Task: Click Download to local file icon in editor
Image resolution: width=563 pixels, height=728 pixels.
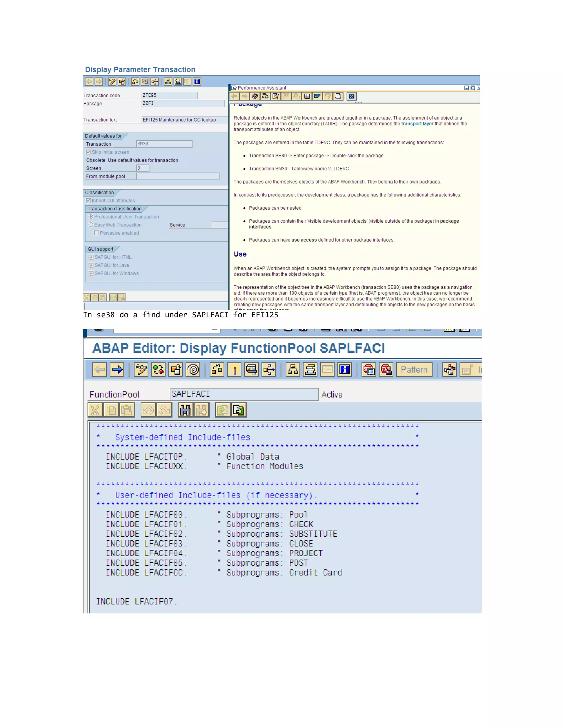Action: coord(239,410)
